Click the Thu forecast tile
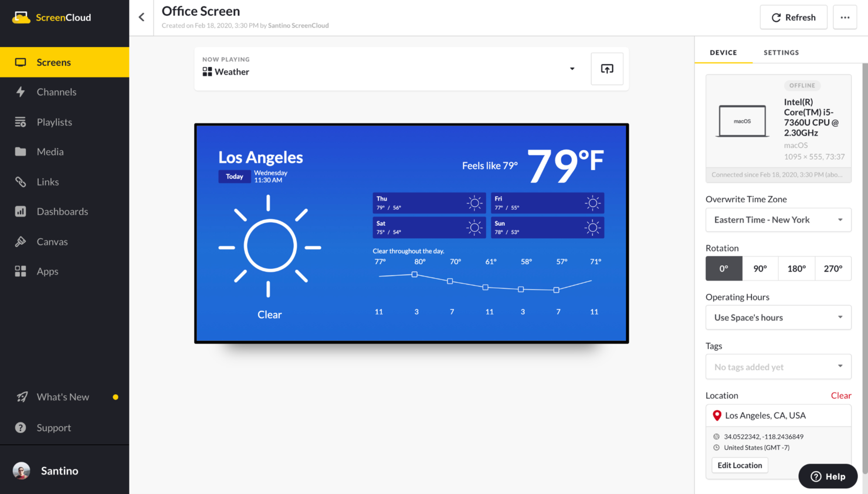 [429, 203]
